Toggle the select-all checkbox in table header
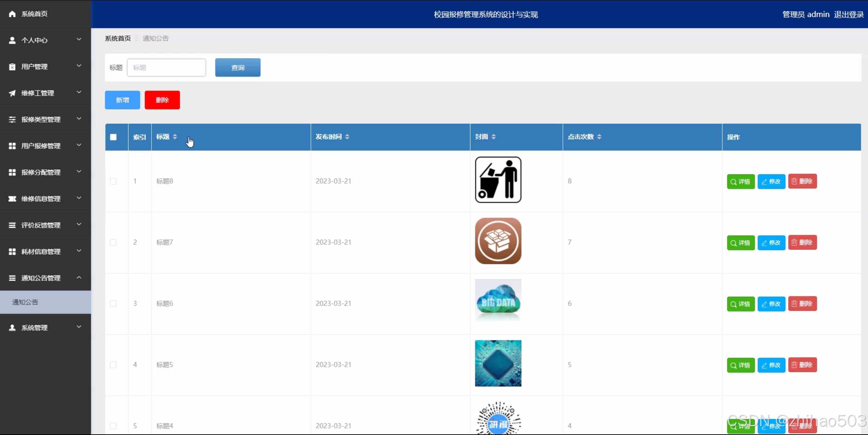Screen dimensions: 868x435 tap(113, 137)
